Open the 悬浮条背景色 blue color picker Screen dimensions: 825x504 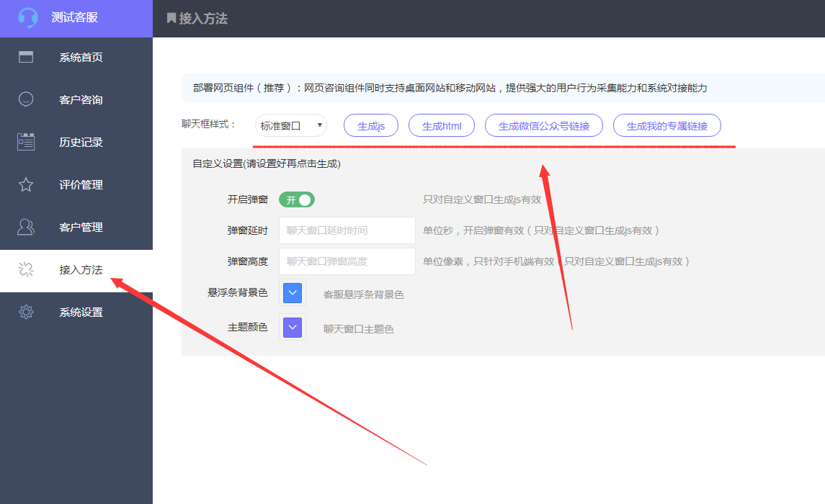[x=293, y=293]
